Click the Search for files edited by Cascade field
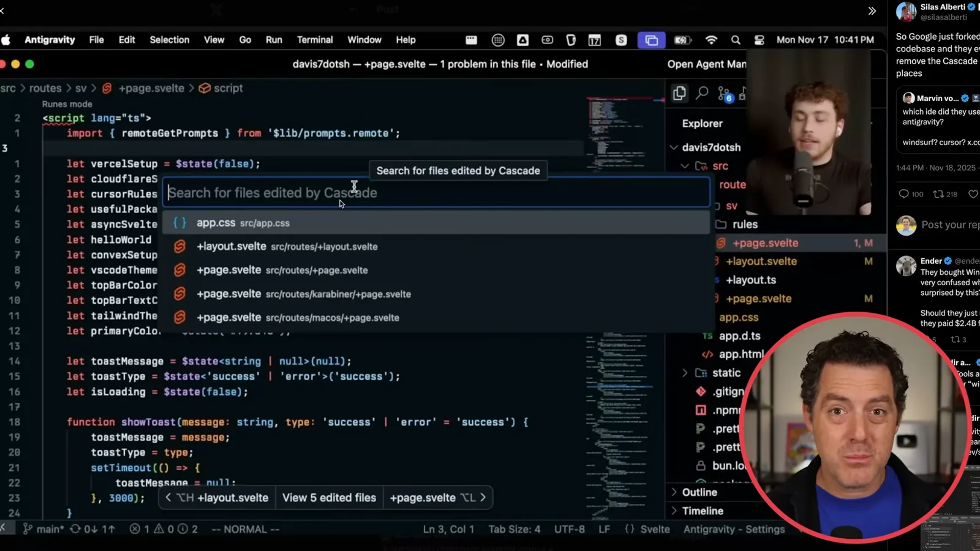 pyautogui.click(x=437, y=193)
